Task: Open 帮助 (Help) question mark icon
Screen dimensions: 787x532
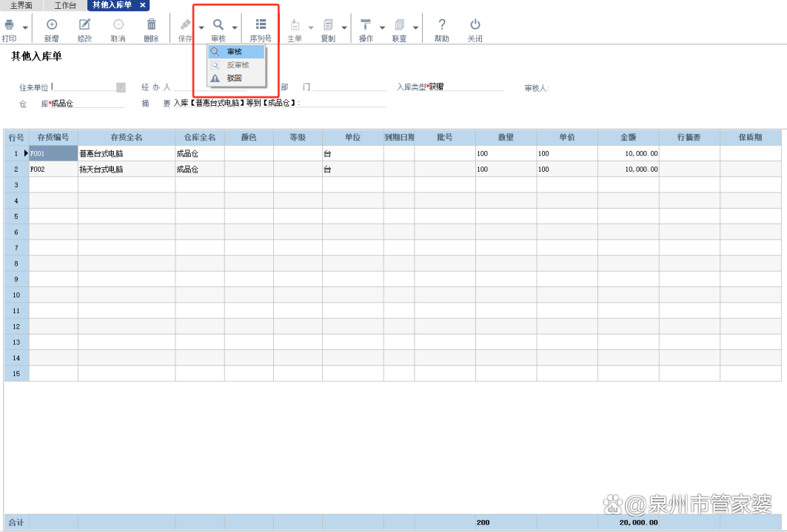Action: pos(441,25)
